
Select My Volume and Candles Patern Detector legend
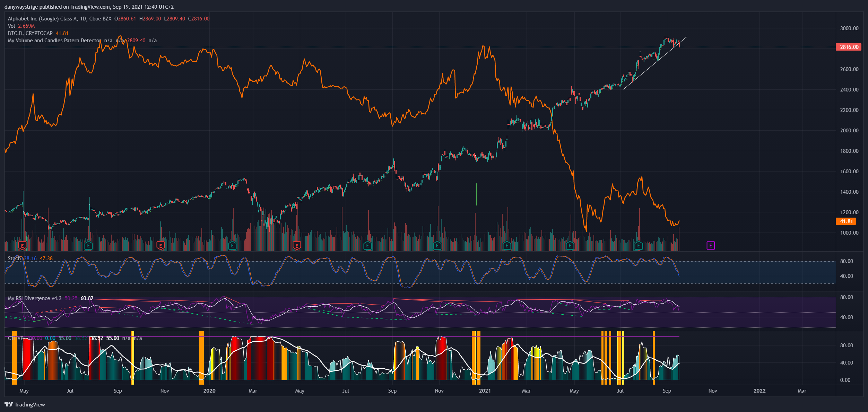coord(54,41)
